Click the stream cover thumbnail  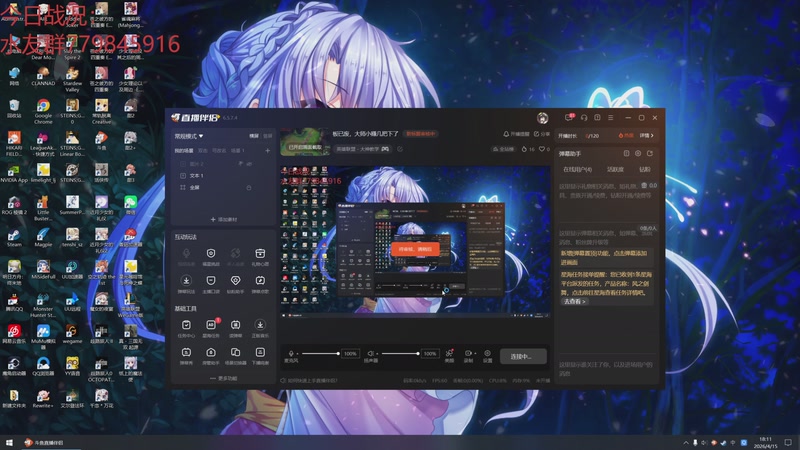tap(305, 141)
